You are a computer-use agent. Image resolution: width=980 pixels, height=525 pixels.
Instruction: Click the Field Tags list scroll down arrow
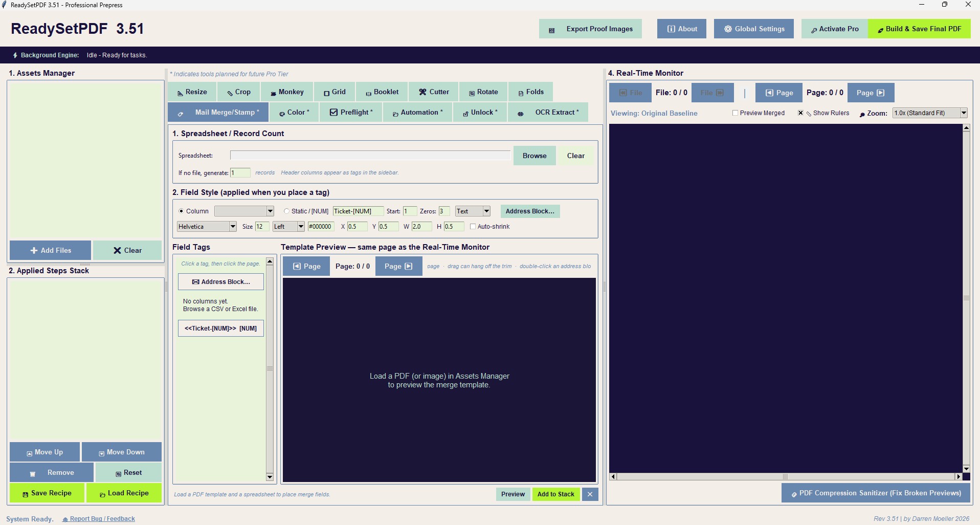point(270,477)
